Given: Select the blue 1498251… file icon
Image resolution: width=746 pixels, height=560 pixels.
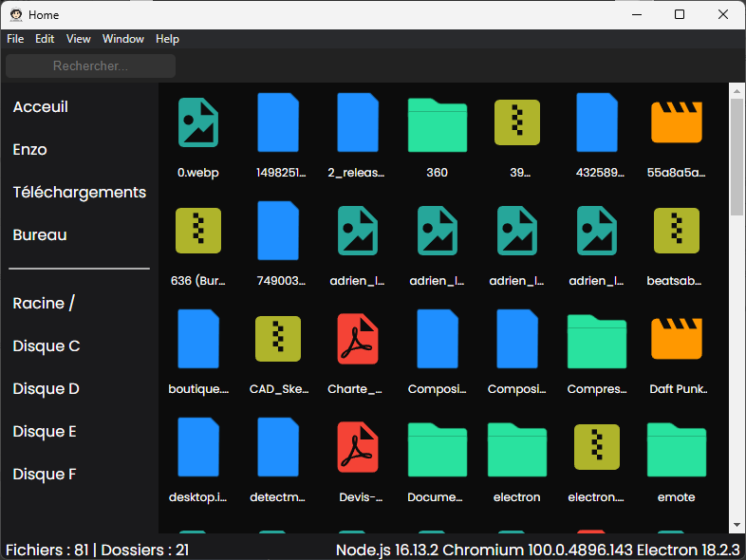Looking at the screenshot, I should click(x=278, y=122).
